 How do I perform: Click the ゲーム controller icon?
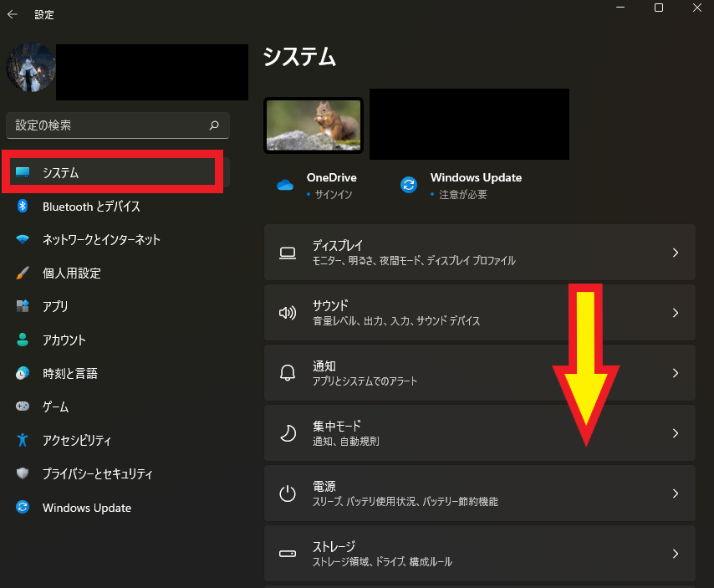coord(23,407)
